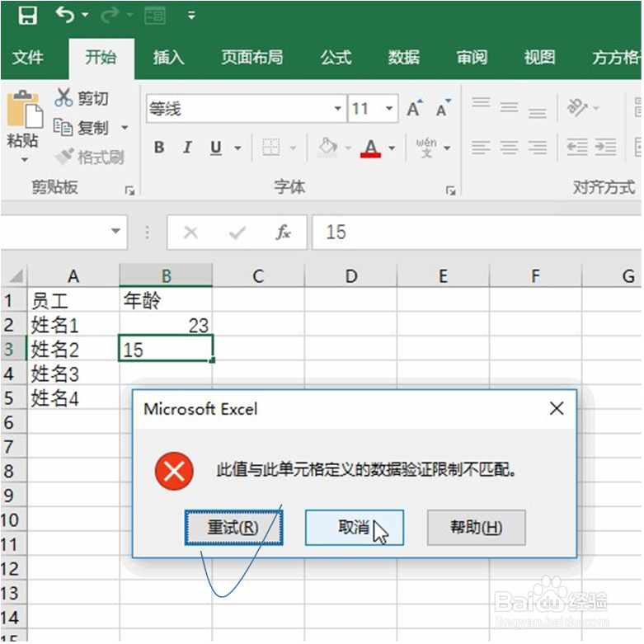Click the 重试(R) Retry button
The image size is (644, 644).
coord(233,528)
